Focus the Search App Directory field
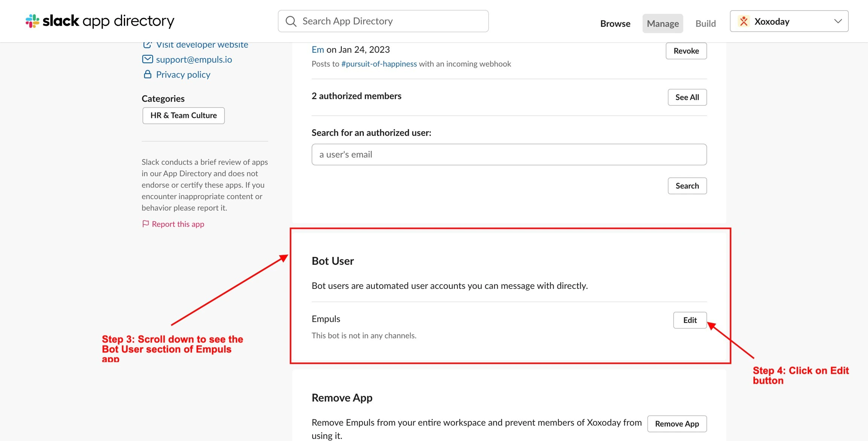The height and width of the screenshot is (441, 868). 383,21
